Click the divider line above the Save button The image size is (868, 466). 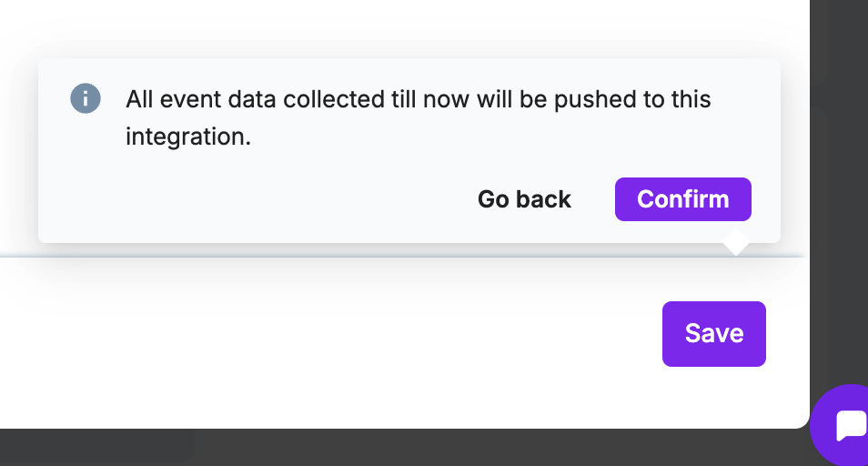click(364, 257)
